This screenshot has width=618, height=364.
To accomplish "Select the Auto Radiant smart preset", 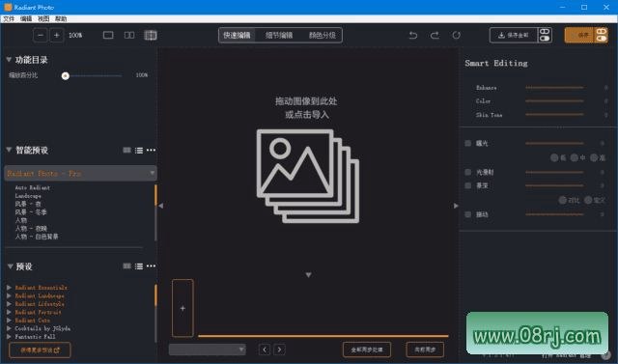I will pyautogui.click(x=33, y=187).
